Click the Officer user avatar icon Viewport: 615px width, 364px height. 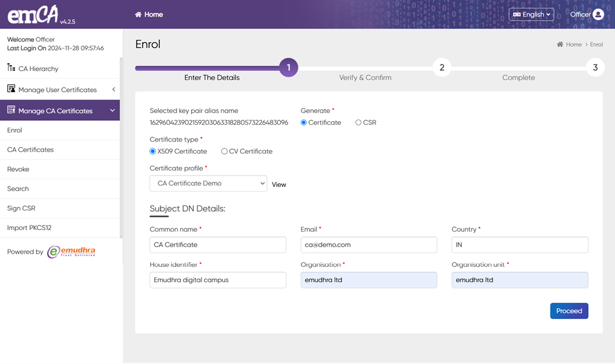tap(598, 14)
